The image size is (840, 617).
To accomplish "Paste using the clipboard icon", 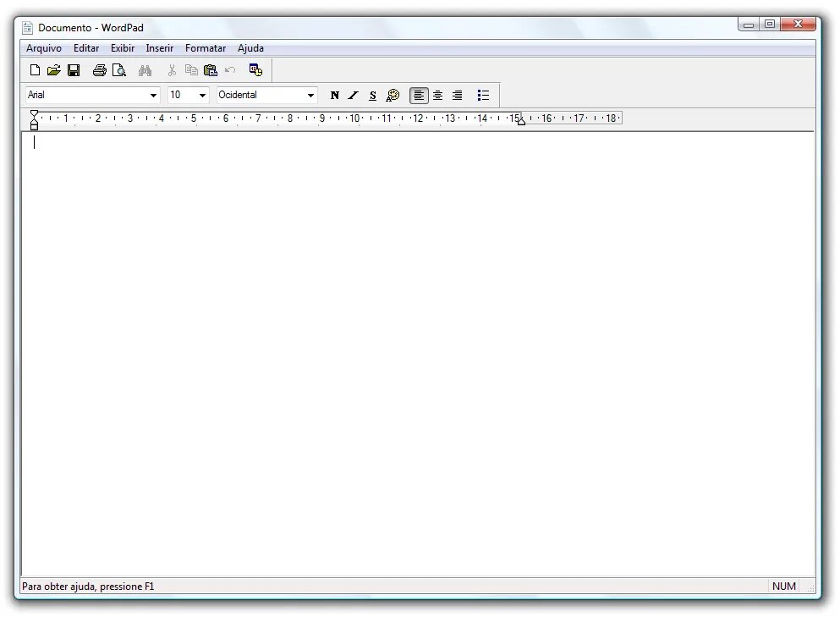I will point(211,70).
